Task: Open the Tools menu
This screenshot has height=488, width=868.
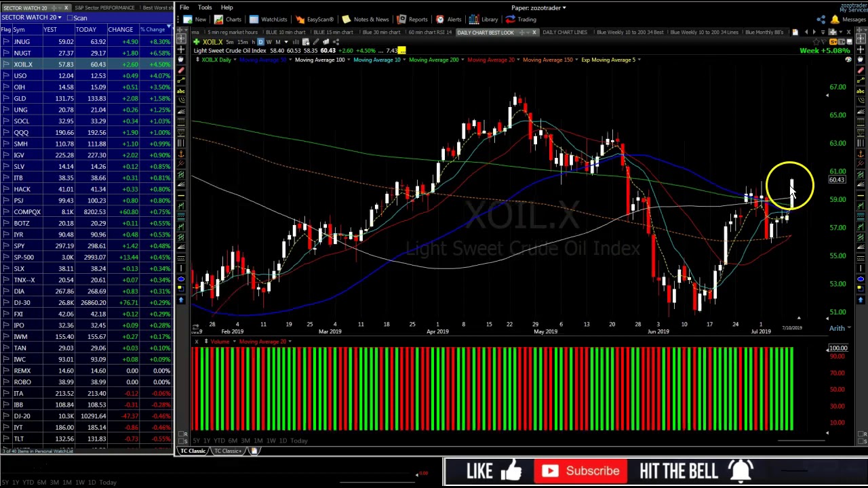Action: (205, 7)
